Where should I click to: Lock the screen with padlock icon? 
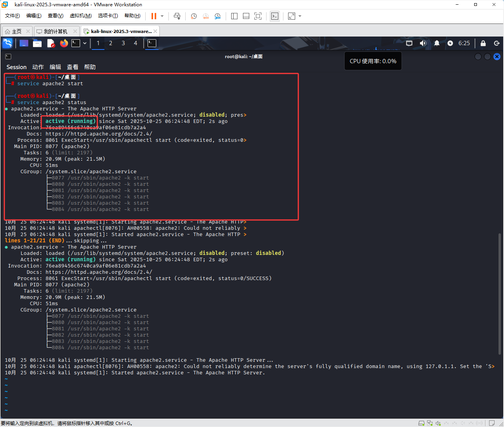483,43
